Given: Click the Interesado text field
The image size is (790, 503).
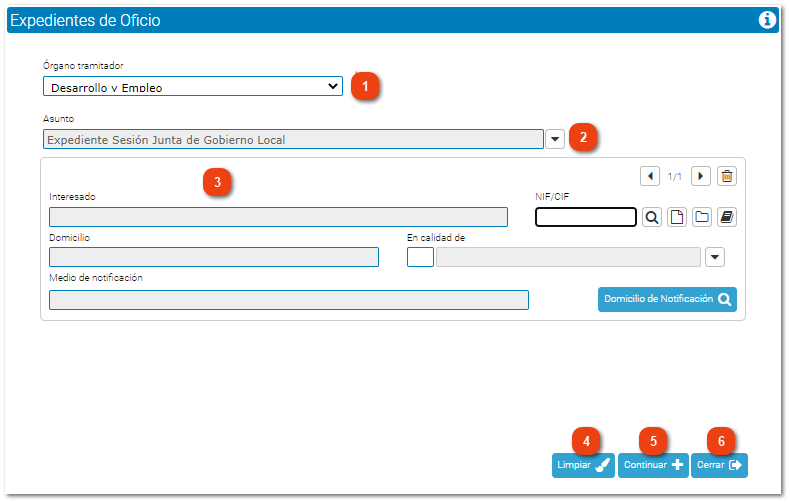Looking at the screenshot, I should coord(278,217).
